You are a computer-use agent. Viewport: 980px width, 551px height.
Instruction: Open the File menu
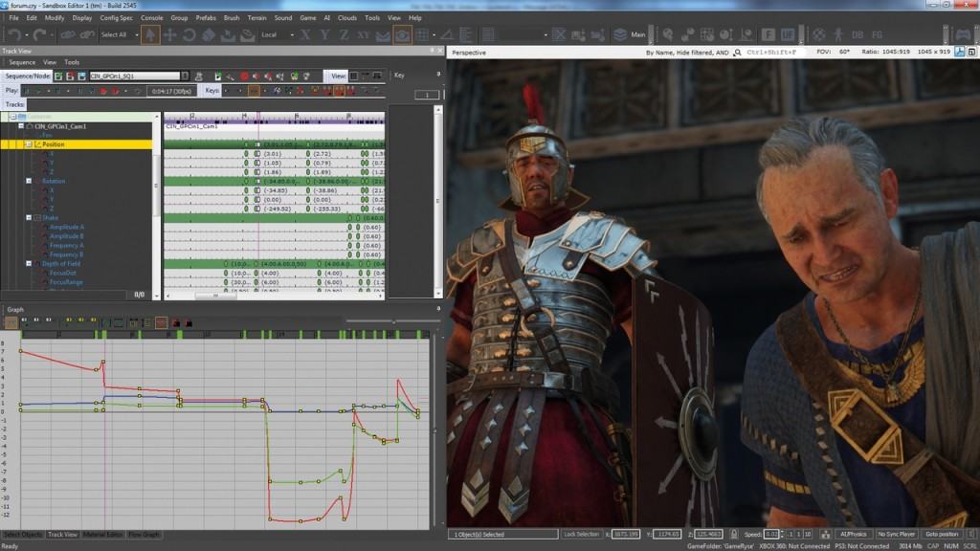click(13, 18)
